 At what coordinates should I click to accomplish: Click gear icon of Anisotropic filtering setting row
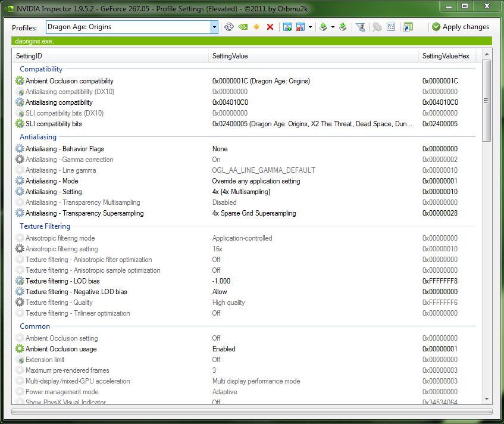click(20, 249)
